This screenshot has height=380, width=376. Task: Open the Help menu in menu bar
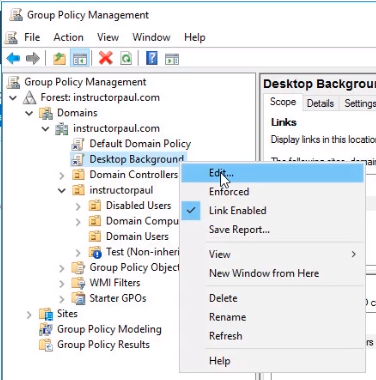195,37
